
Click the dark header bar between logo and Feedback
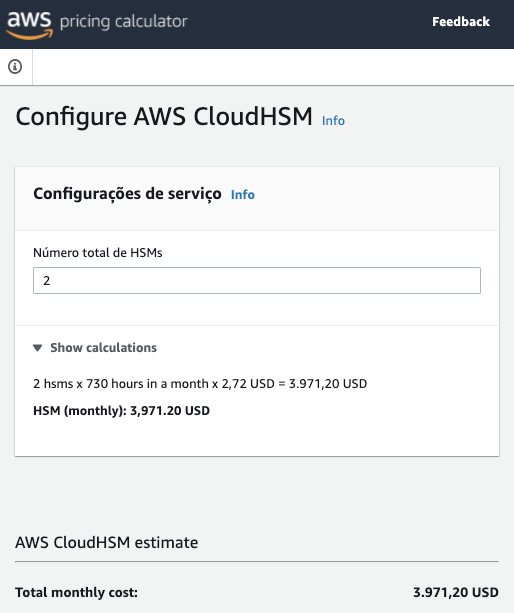[x=309, y=23]
